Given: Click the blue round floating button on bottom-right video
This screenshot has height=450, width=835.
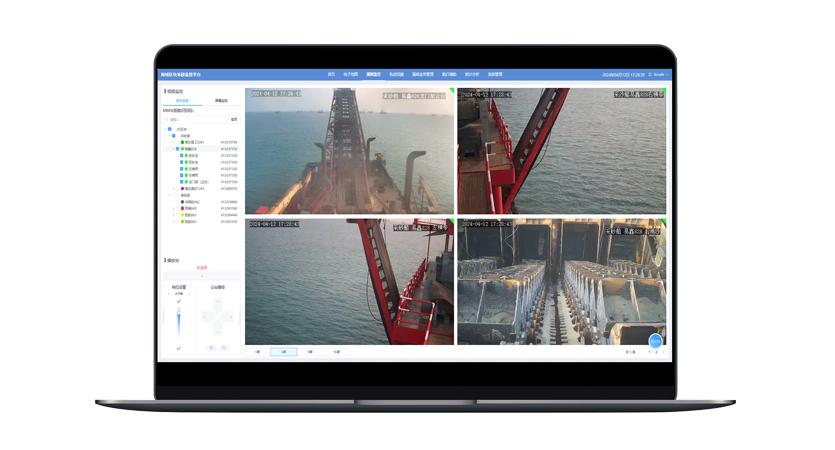Looking at the screenshot, I should [x=655, y=341].
